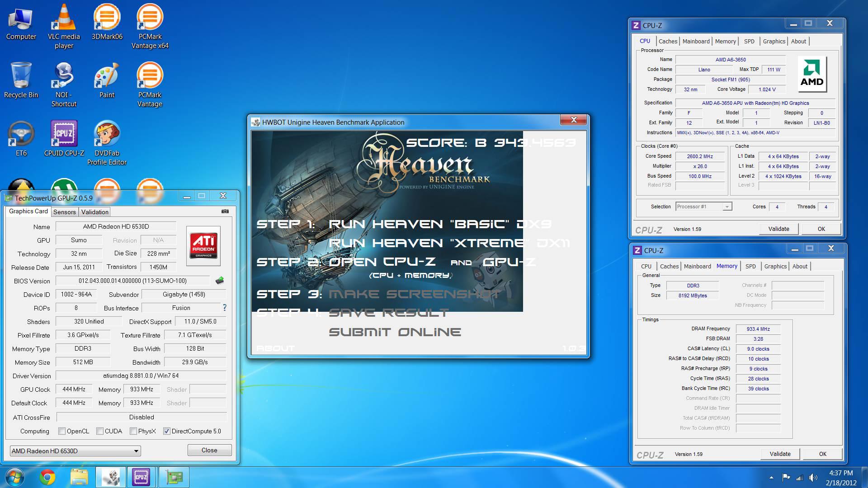Select GPU-Z Graphics Card tab

click(28, 211)
